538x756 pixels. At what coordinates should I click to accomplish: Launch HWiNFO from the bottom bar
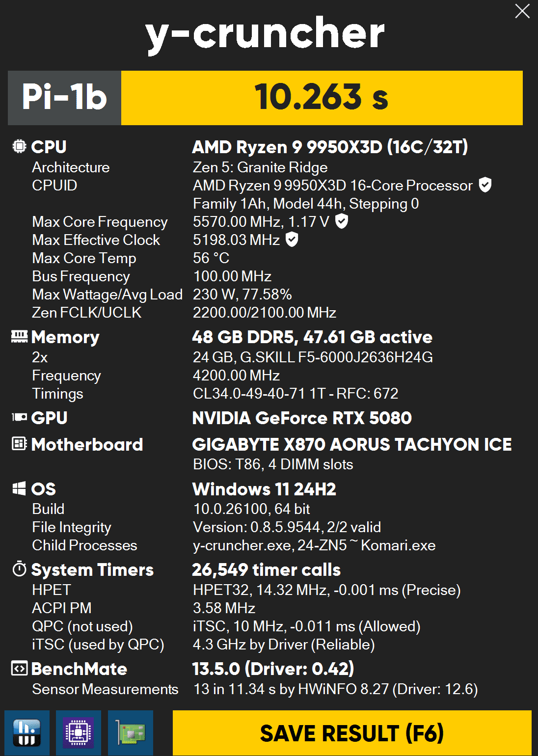(x=27, y=732)
